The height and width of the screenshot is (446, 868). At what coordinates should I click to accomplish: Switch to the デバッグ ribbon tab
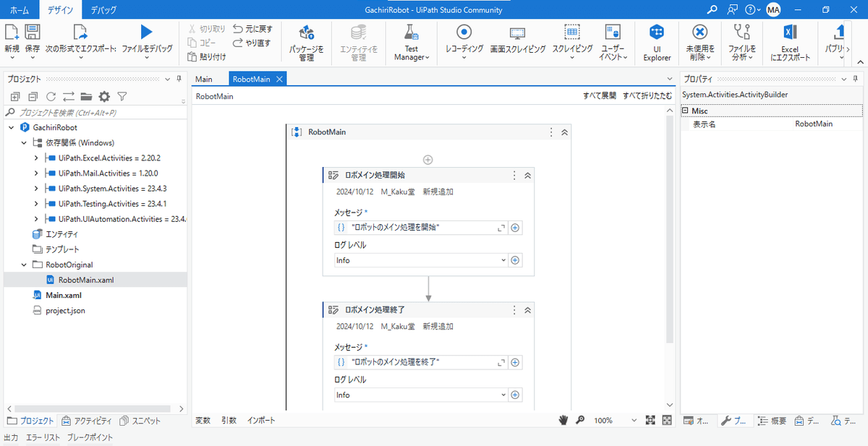[x=103, y=10]
